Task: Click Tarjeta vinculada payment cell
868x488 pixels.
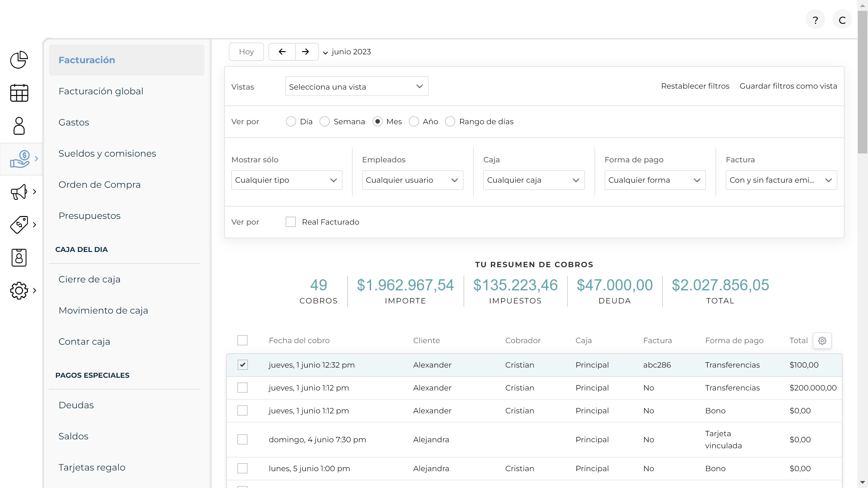Action: click(723, 439)
